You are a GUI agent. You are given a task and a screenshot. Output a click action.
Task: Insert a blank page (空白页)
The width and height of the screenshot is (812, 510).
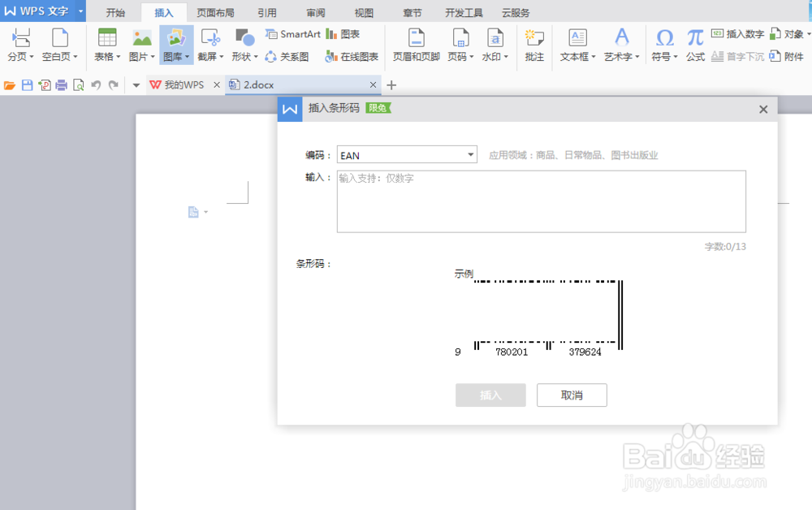coord(59,45)
